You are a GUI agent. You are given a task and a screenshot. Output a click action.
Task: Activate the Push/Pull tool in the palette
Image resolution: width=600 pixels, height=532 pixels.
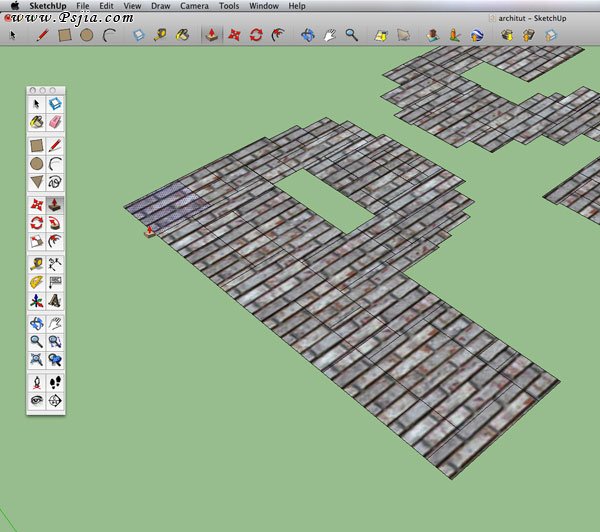pyautogui.click(x=55, y=204)
